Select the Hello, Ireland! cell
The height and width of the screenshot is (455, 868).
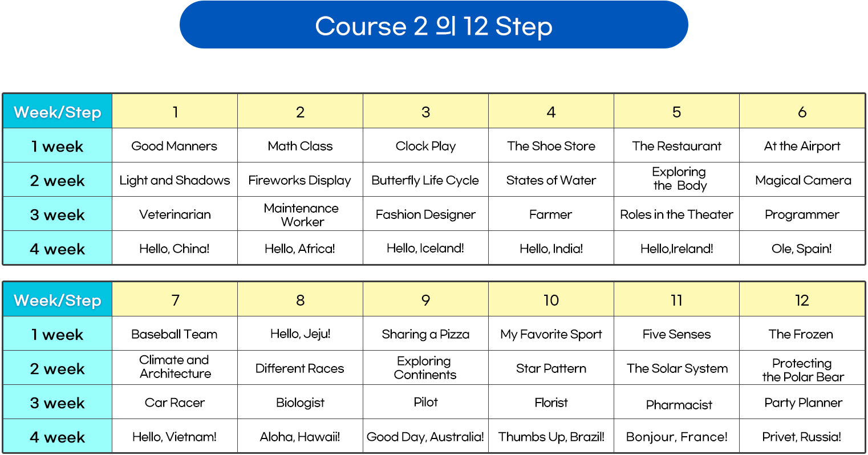[676, 249]
